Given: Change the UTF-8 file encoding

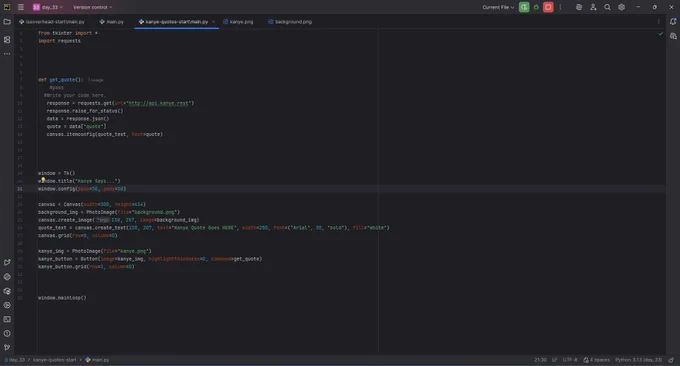Looking at the screenshot, I should [570, 360].
